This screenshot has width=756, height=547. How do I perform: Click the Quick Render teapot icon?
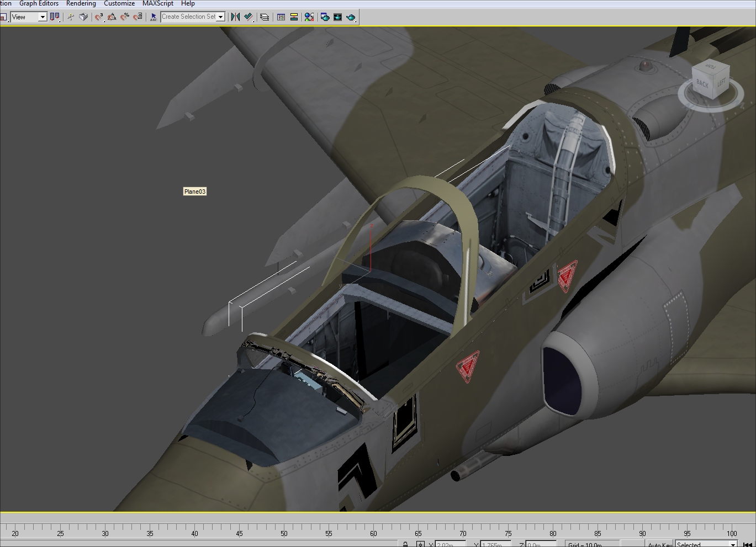pyautogui.click(x=351, y=17)
